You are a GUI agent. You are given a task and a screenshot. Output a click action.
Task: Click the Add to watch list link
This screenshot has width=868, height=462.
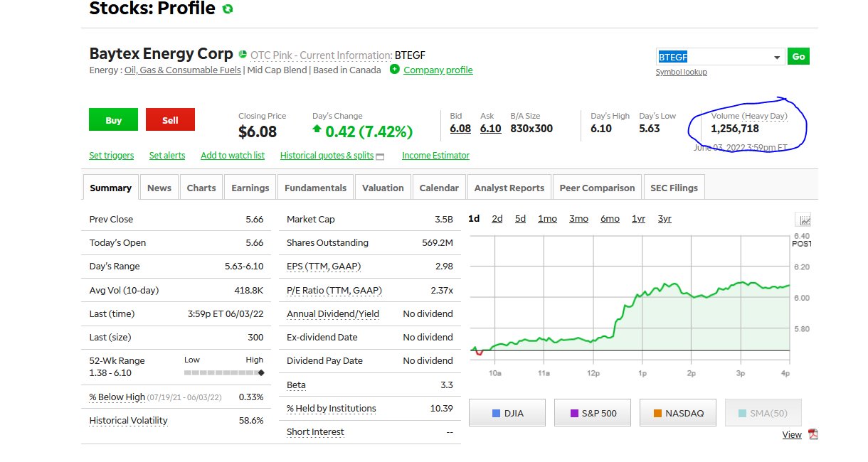click(233, 156)
